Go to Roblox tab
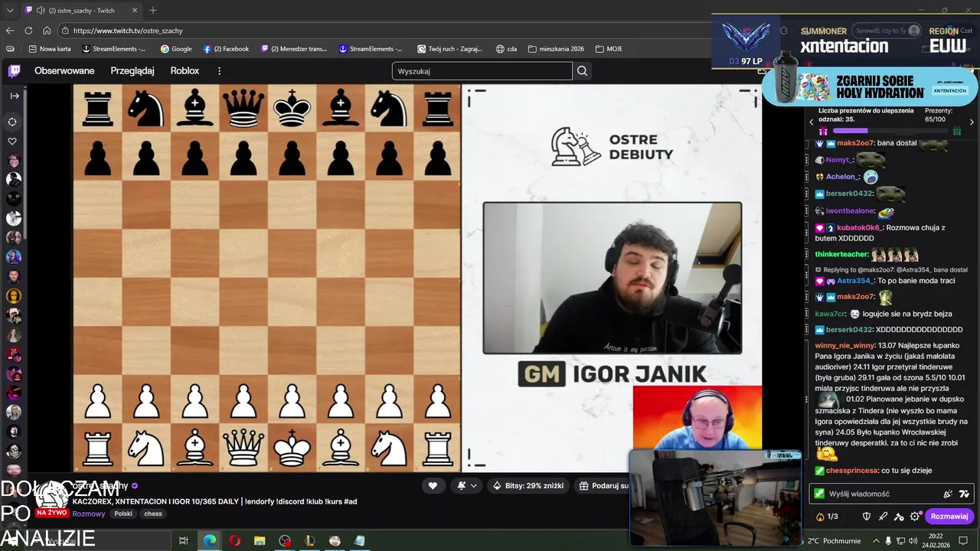 (x=185, y=71)
